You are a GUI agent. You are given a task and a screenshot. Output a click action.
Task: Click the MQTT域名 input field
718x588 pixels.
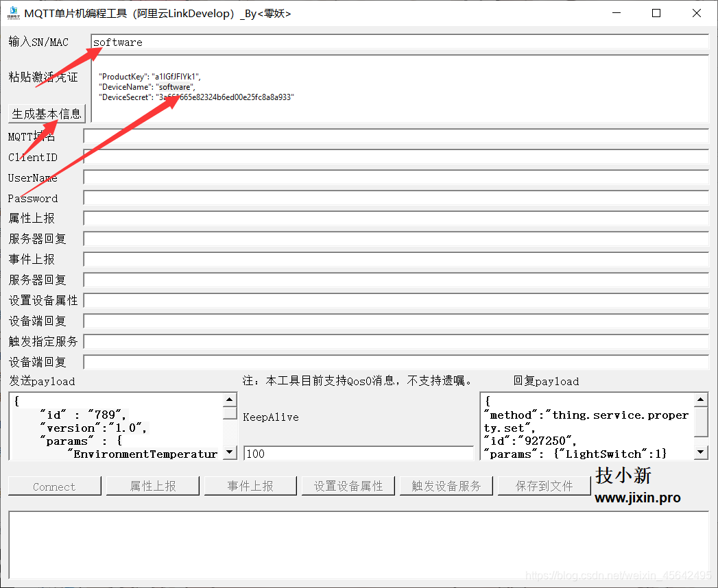396,136
